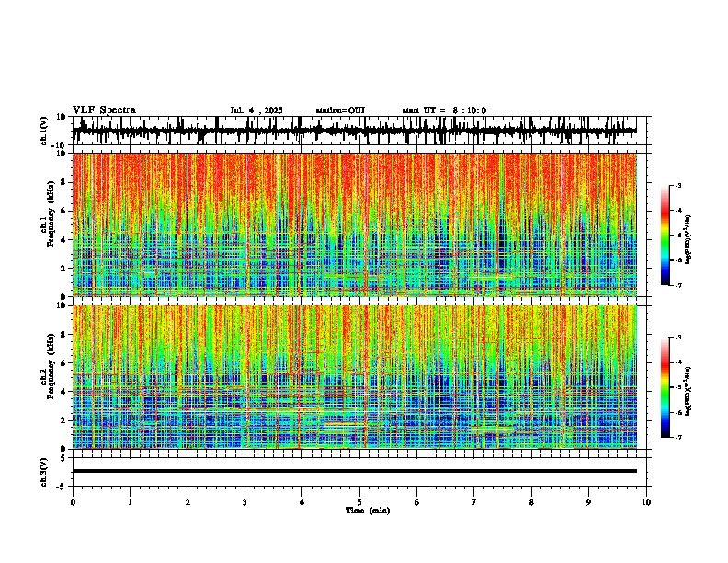Click inside the ch.2 frequency spectrogram
This screenshot has height=563, width=728.
[x=355, y=377]
